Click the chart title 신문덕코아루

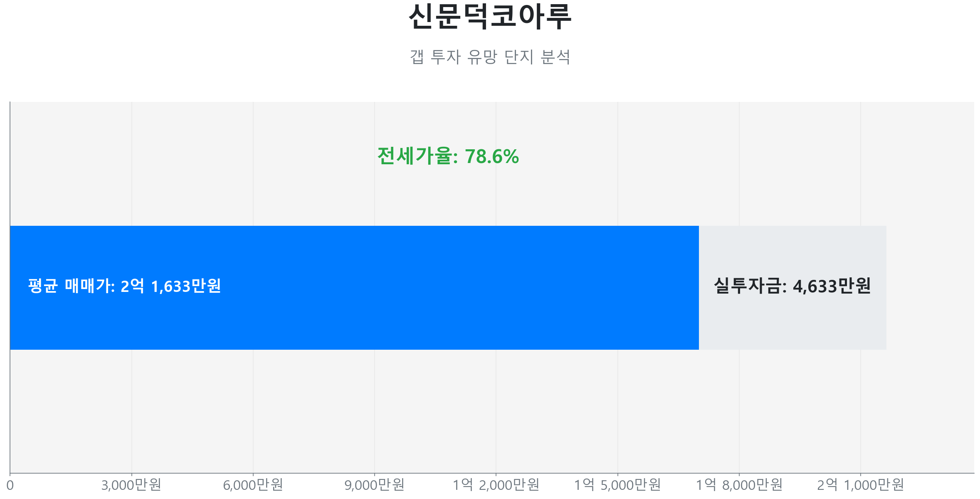pyautogui.click(x=490, y=17)
